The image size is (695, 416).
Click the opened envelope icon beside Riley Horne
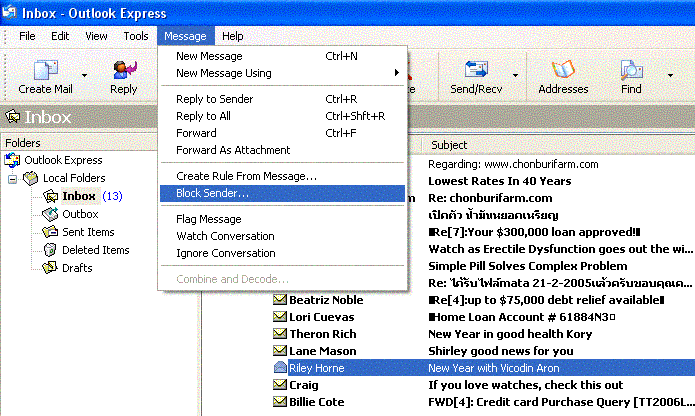point(280,367)
